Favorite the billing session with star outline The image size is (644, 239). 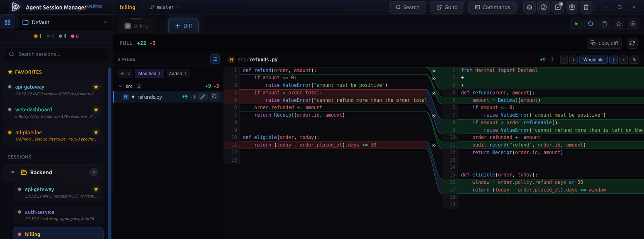tap(619, 24)
